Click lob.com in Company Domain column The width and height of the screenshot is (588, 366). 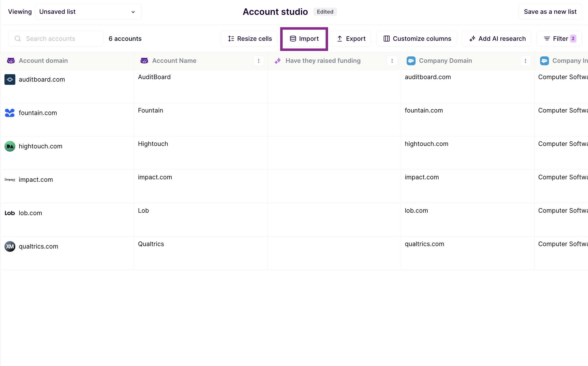(416, 210)
